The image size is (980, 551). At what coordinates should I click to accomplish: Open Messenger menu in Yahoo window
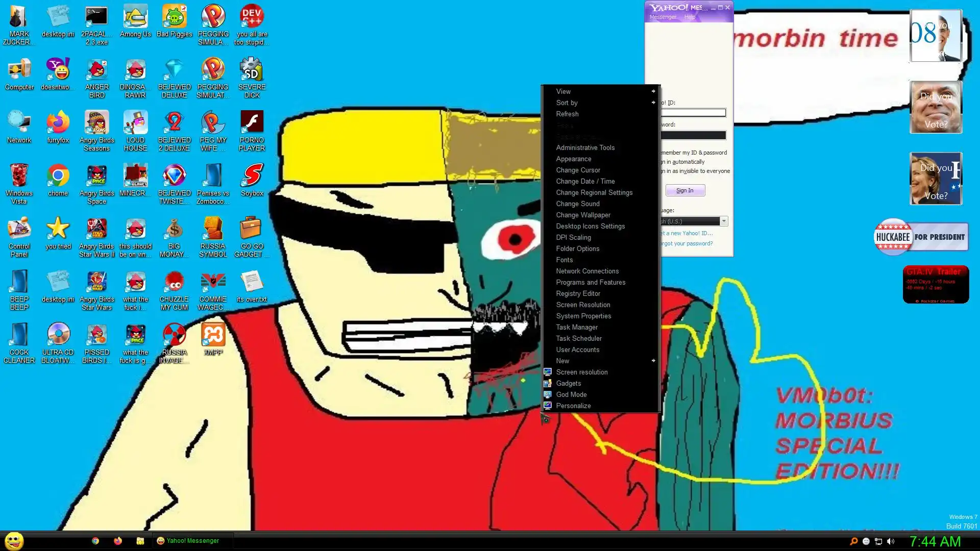(663, 17)
